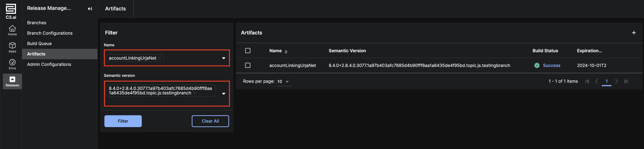Expand the Name filter dropdown
Screen dimensions: 644x149
click(x=224, y=58)
